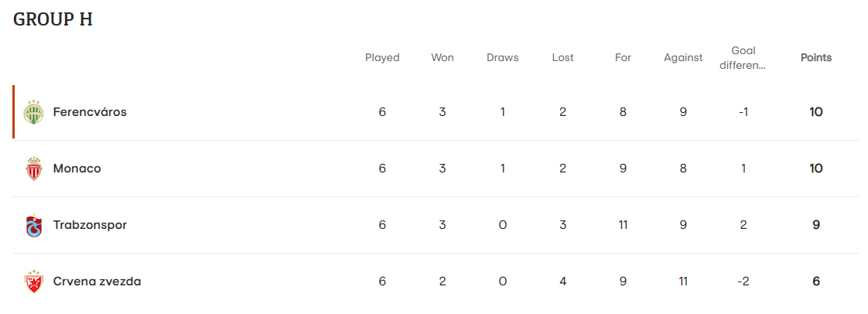The width and height of the screenshot is (868, 314).
Task: Click the Against column header
Action: point(683,58)
